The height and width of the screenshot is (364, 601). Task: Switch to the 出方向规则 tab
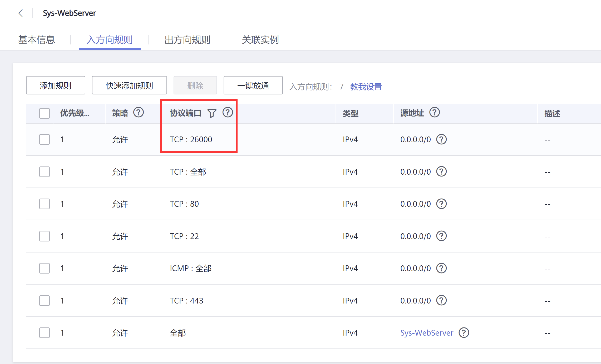pyautogui.click(x=187, y=40)
